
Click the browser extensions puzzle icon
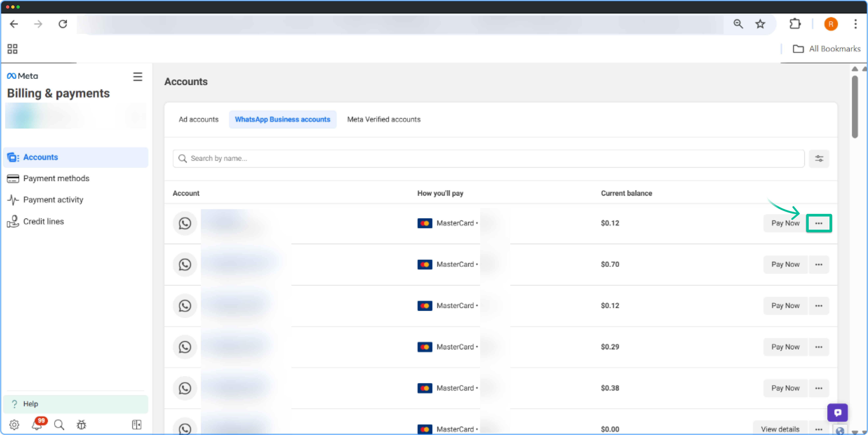[795, 24]
